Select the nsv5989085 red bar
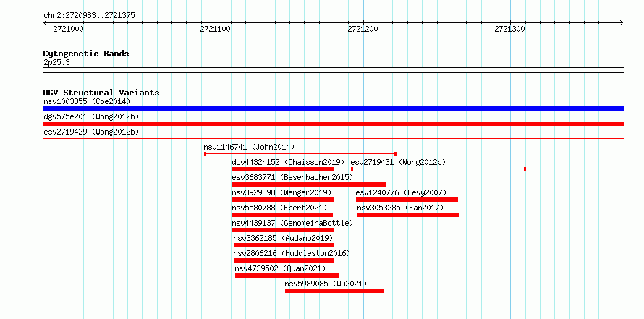The width and height of the screenshot is (644, 319). click(x=335, y=291)
